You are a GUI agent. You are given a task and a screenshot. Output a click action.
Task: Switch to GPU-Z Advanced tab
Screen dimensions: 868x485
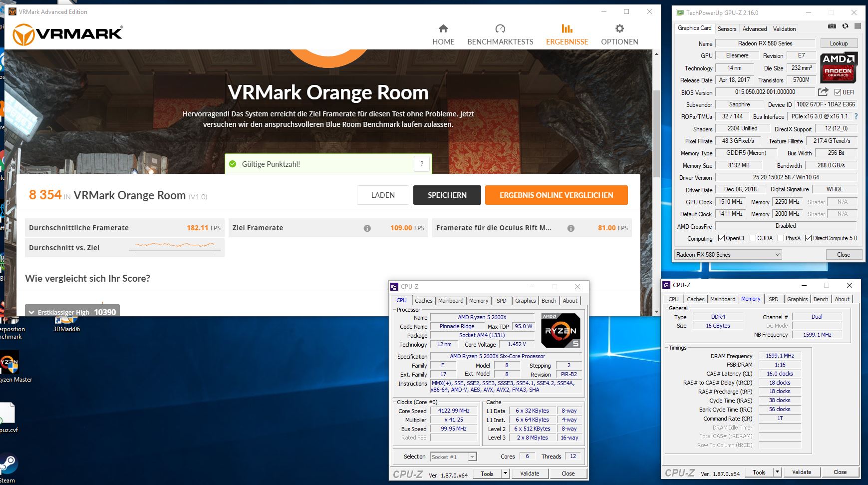pyautogui.click(x=754, y=29)
